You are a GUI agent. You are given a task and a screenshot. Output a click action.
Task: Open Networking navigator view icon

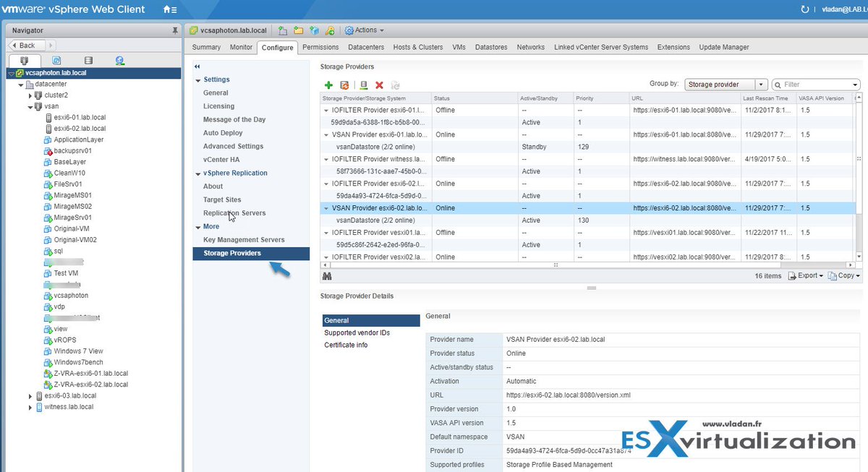click(119, 61)
